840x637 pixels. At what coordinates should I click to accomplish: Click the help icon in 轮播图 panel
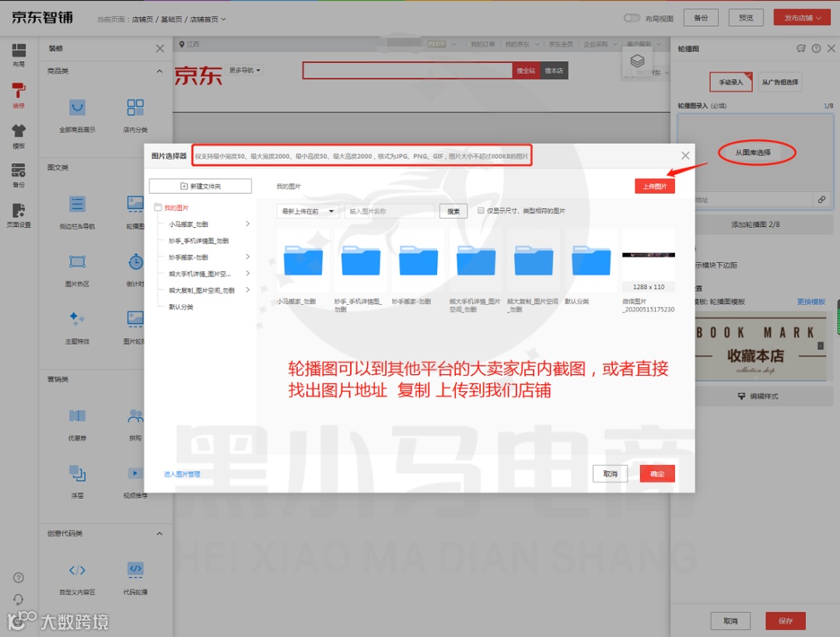[x=816, y=49]
